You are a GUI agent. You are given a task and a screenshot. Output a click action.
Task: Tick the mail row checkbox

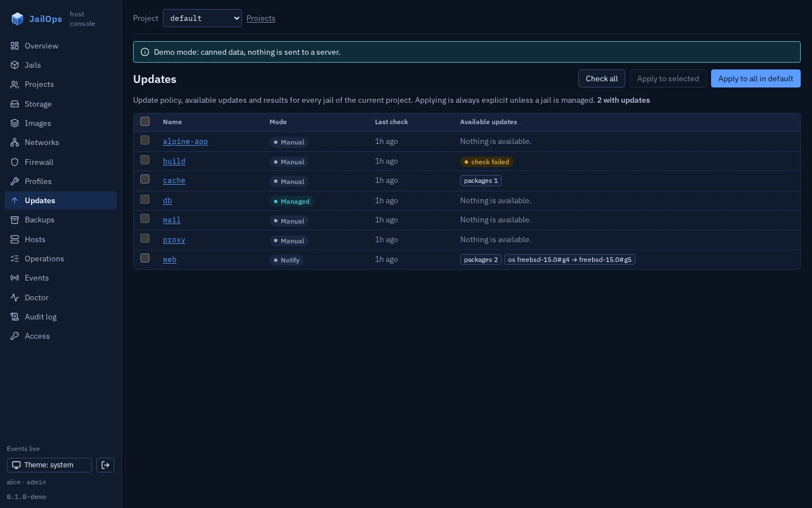(145, 218)
